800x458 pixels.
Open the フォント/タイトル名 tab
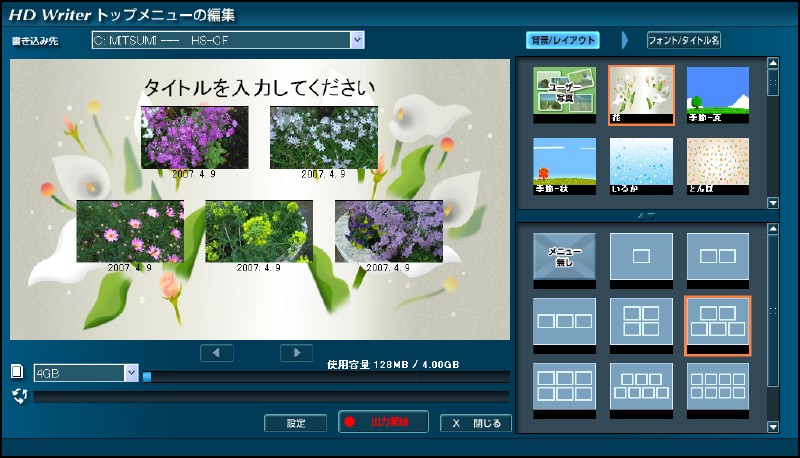[684, 40]
